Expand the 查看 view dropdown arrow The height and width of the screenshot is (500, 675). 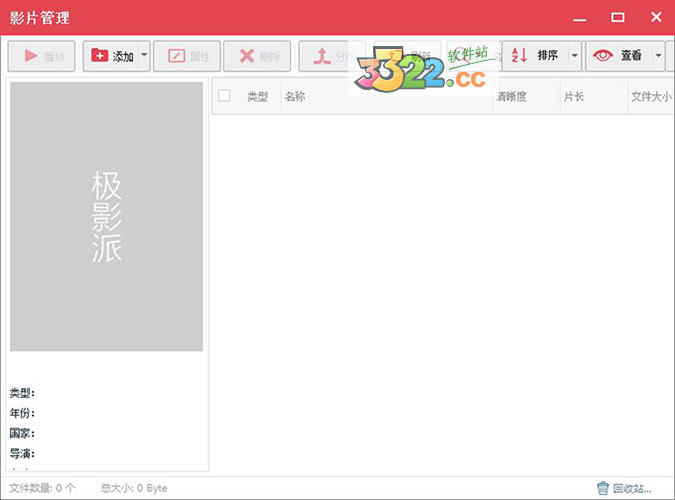[659, 56]
